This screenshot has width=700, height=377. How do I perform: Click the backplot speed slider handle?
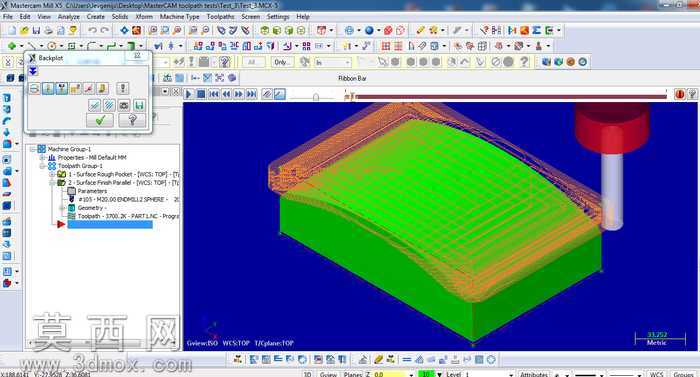[x=316, y=96]
